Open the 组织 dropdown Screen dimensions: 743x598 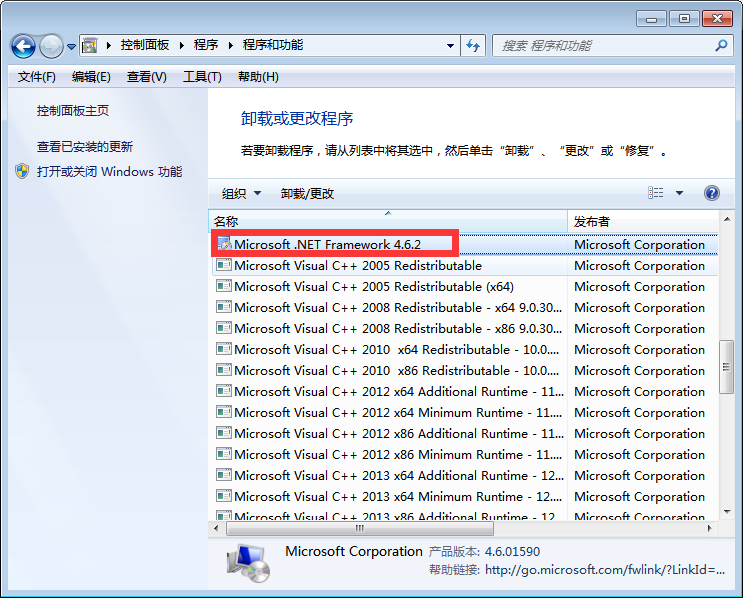[x=241, y=193]
